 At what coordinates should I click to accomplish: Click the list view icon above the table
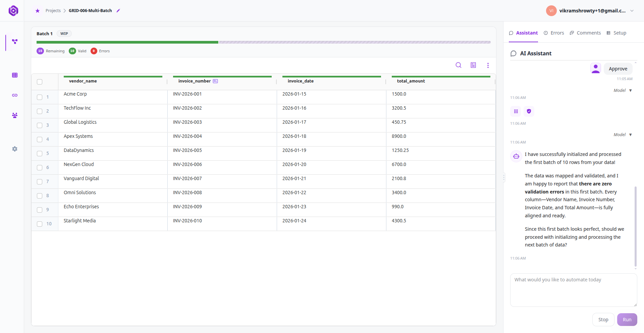coord(473,65)
